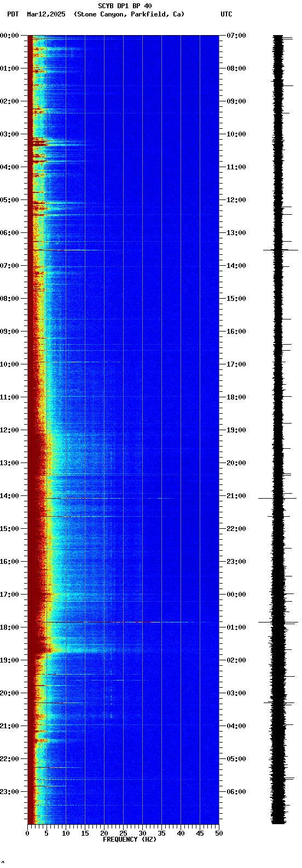Click the 'UTC' timezone label
This screenshot has height=868, width=302.
tap(226, 14)
